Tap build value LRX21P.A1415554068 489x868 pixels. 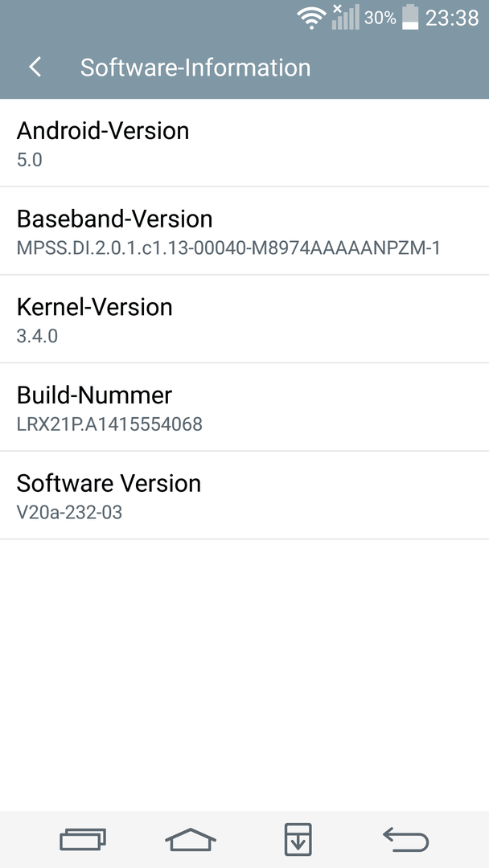tap(109, 424)
